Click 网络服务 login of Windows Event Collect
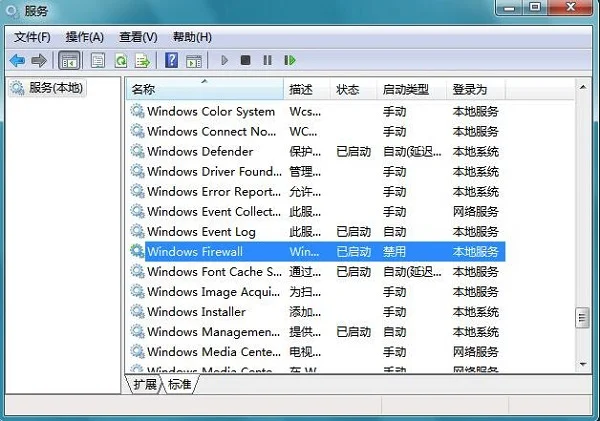Image resolution: width=600 pixels, height=421 pixels. [x=476, y=211]
